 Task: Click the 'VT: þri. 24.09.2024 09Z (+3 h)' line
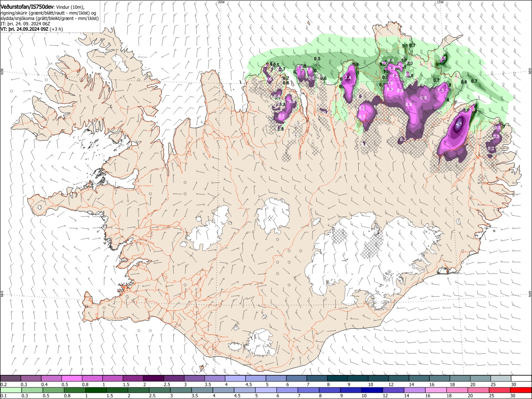point(32,29)
